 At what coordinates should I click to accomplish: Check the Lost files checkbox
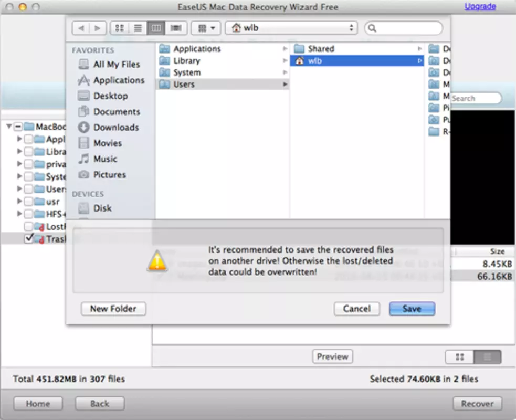coord(29,226)
